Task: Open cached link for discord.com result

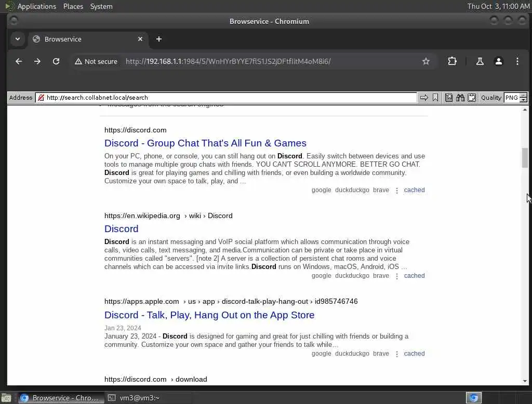Action: [x=414, y=190]
